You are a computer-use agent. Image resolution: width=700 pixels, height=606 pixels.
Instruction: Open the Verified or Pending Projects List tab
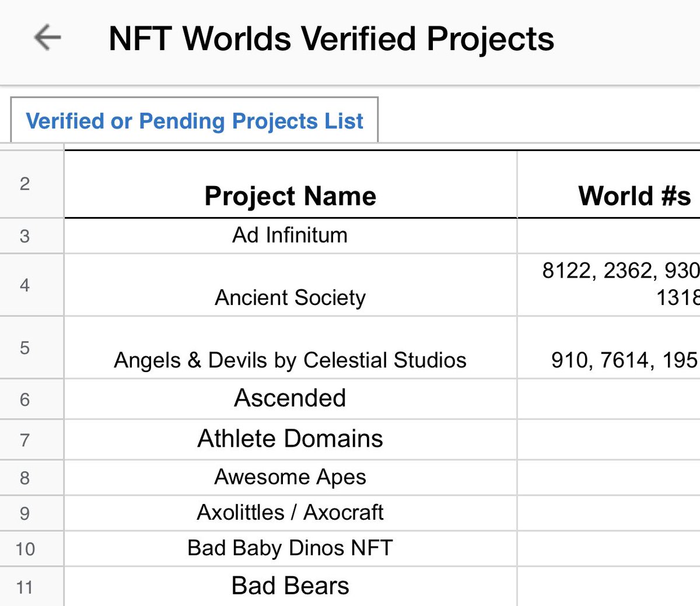click(194, 121)
